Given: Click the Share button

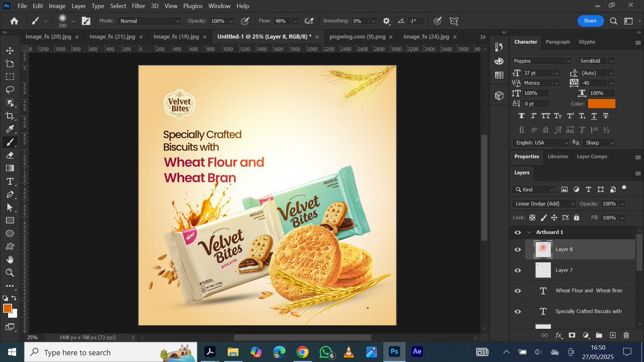Looking at the screenshot, I should pyautogui.click(x=590, y=21).
